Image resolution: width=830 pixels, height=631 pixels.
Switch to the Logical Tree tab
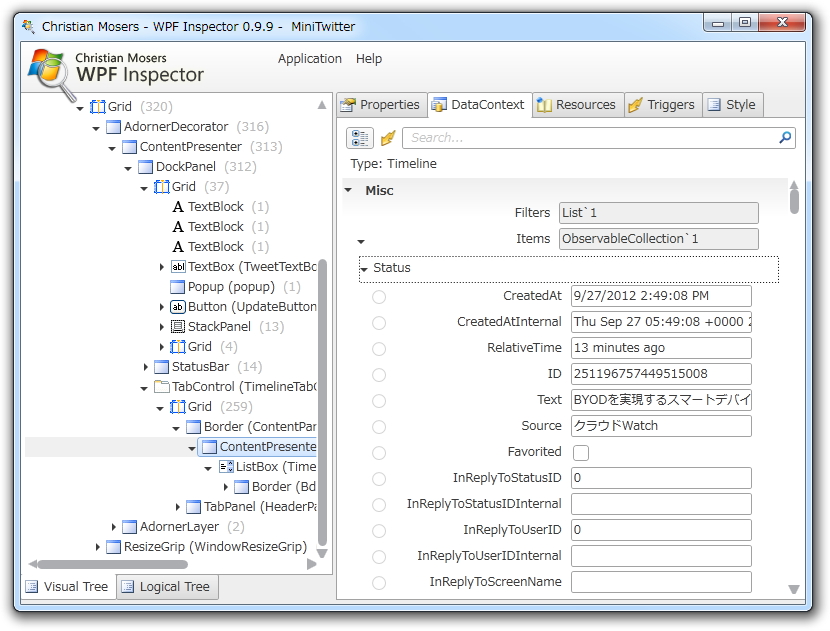click(167, 587)
